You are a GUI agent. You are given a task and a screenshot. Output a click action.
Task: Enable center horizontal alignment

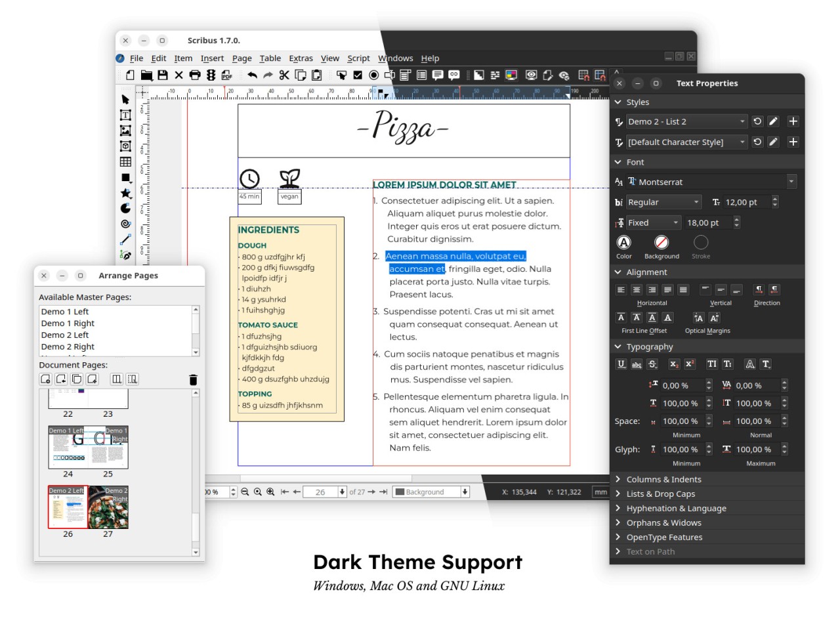(x=636, y=289)
